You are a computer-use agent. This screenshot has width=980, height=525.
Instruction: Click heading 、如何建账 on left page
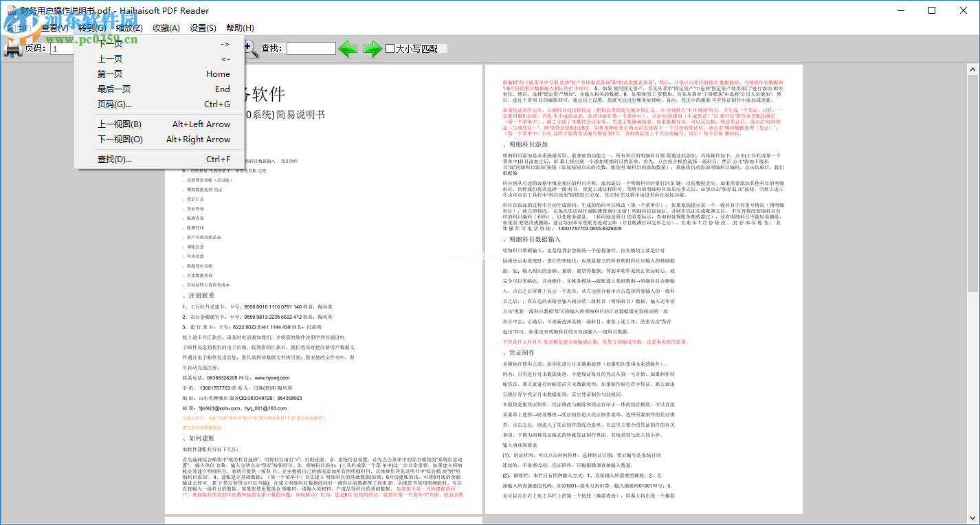pos(198,438)
